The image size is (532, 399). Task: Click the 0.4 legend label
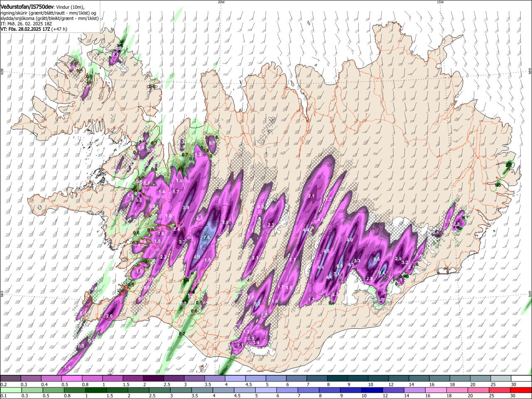click(44, 384)
